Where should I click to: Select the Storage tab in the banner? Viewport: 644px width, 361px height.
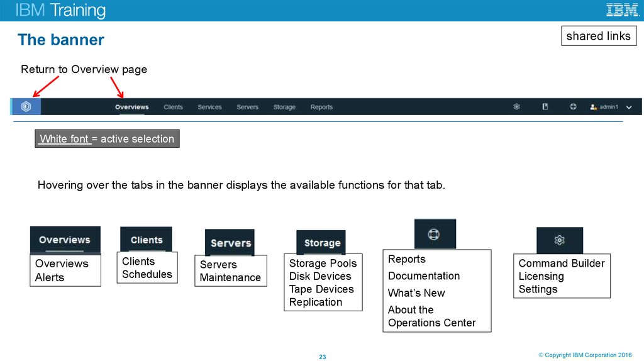(x=284, y=107)
